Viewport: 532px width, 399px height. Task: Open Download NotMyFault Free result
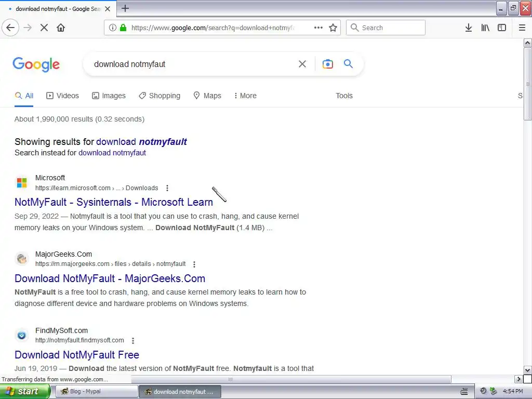77,355
